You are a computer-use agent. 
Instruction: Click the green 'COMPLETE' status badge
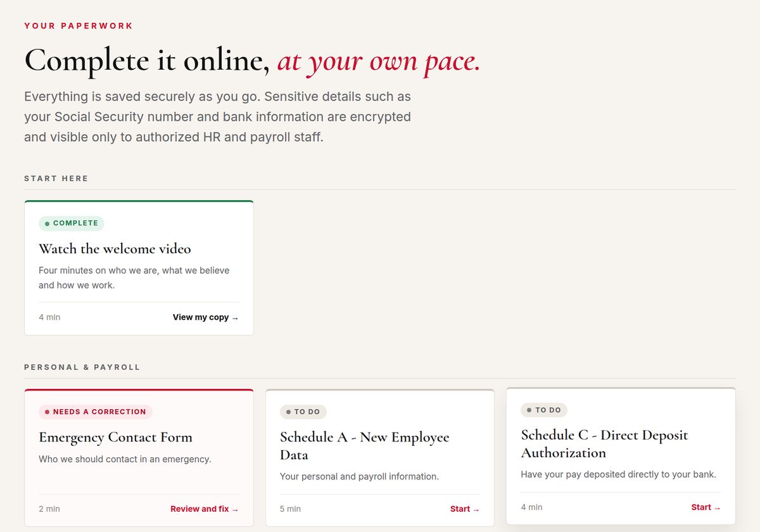pos(72,223)
